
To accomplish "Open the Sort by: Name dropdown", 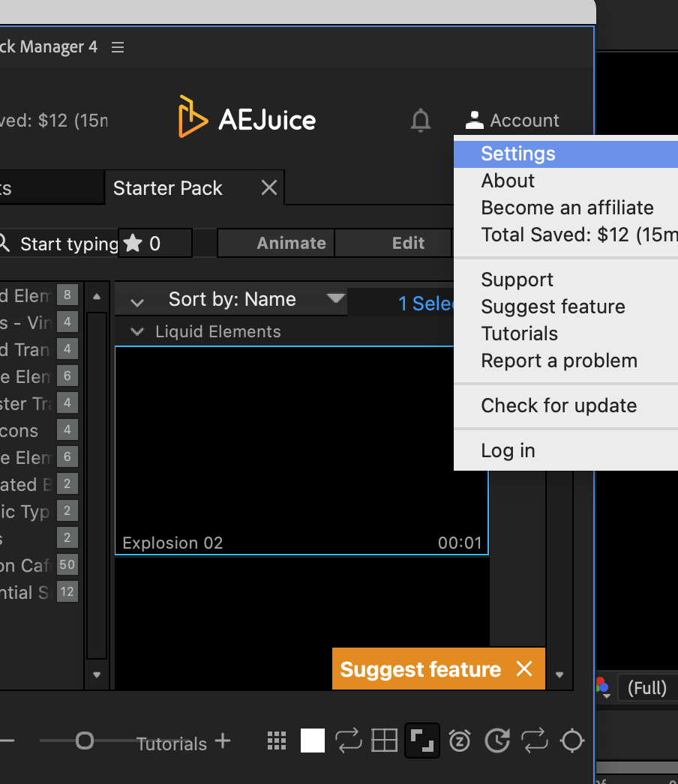I will pos(256,300).
